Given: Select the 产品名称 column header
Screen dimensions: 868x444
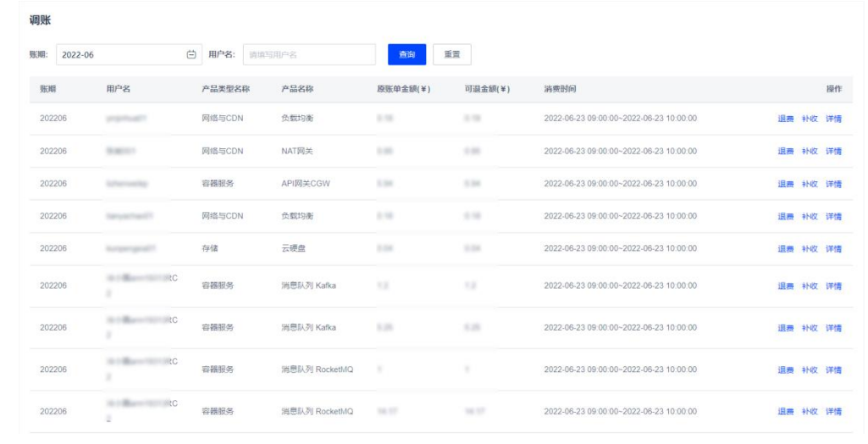Looking at the screenshot, I should 297,89.
